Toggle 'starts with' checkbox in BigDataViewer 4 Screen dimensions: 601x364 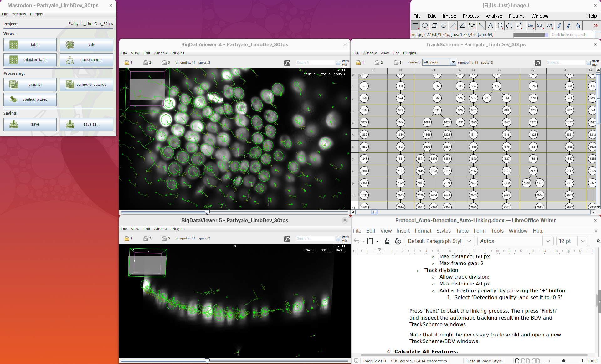click(338, 63)
